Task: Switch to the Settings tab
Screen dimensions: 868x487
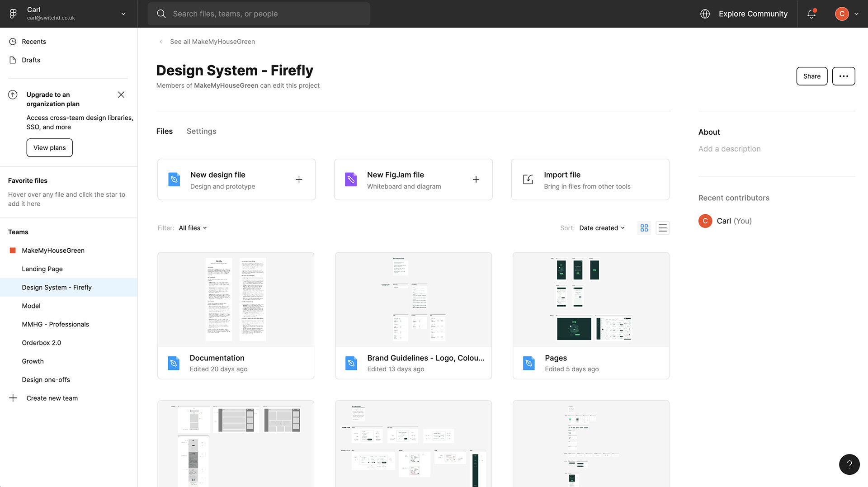Action: [x=201, y=131]
